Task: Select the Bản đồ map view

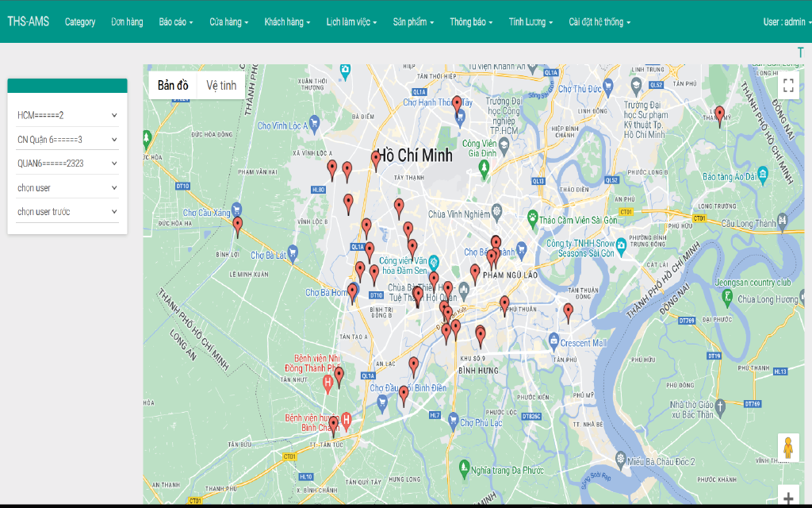Action: (173, 86)
